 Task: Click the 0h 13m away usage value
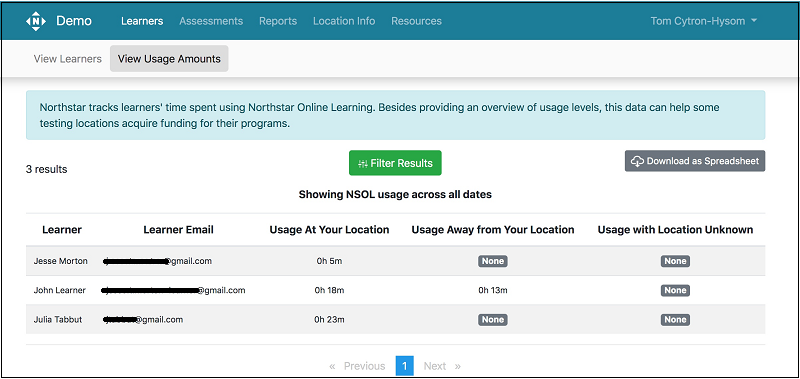[493, 290]
